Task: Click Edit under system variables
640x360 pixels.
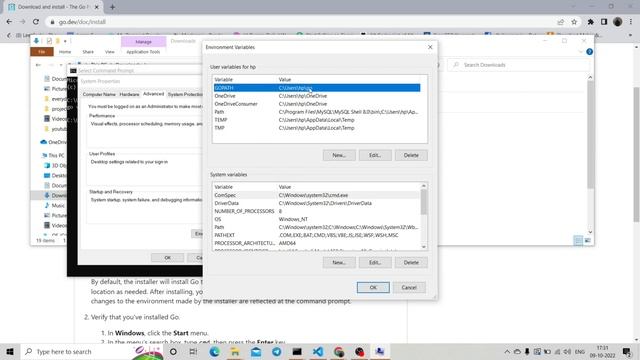Action: 375,262
